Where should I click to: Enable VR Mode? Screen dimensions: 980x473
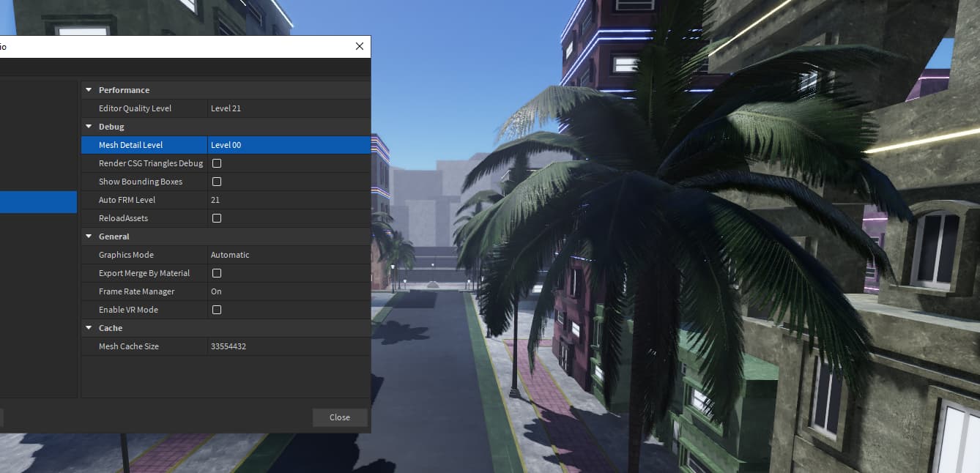tap(216, 309)
